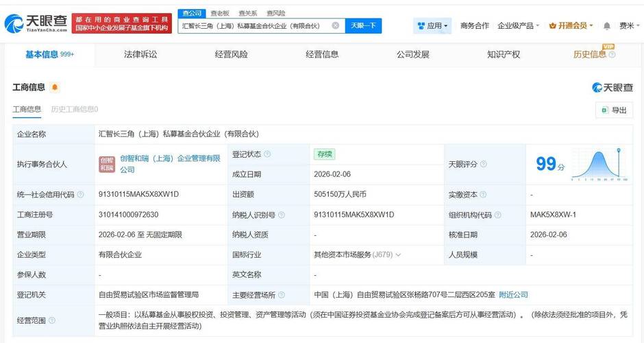
Task: Select the credit code 91310115MAK5X8XW1D under 统一社会信用代码
Action: point(139,195)
